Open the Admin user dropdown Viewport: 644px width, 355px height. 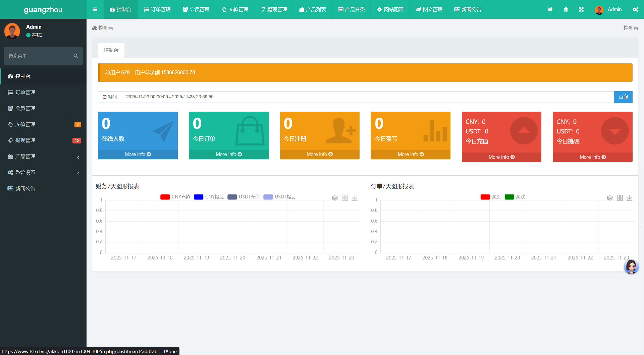tap(608, 9)
